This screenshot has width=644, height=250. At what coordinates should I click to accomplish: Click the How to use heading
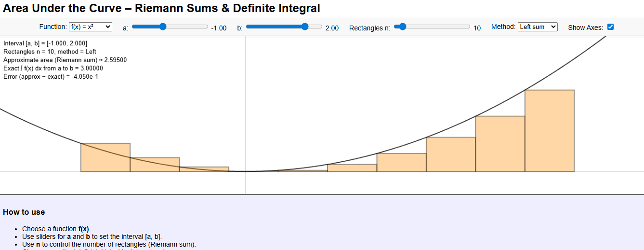24,212
